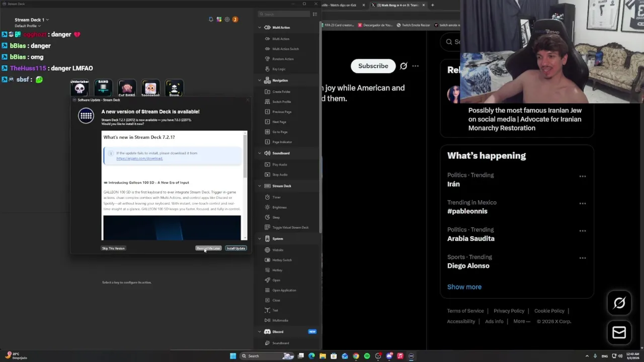The width and height of the screenshot is (644, 362).
Task: Open a new browser tab
Action: 432,5
